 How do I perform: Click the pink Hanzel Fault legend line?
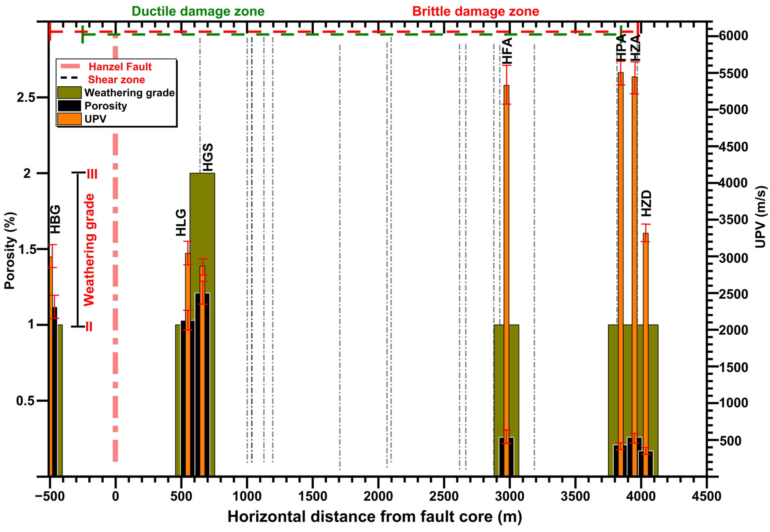70,66
